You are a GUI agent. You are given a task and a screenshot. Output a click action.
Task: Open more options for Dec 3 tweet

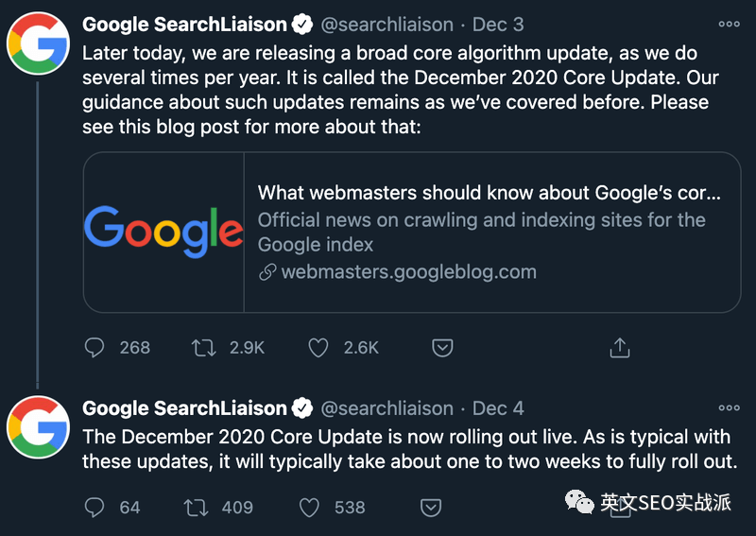point(729,25)
